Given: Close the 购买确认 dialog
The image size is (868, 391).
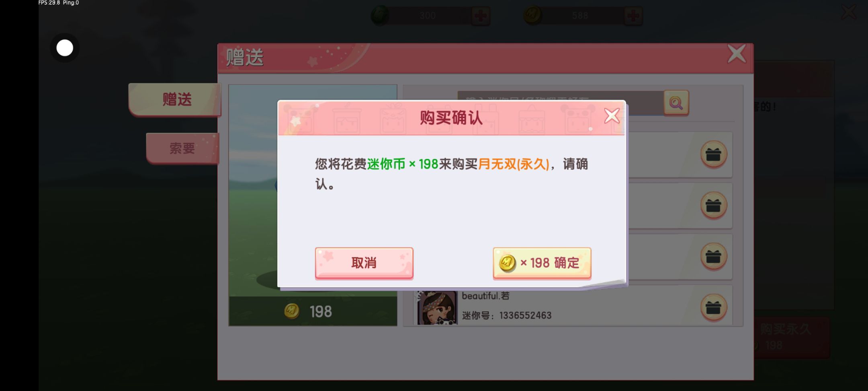Looking at the screenshot, I should (x=612, y=116).
